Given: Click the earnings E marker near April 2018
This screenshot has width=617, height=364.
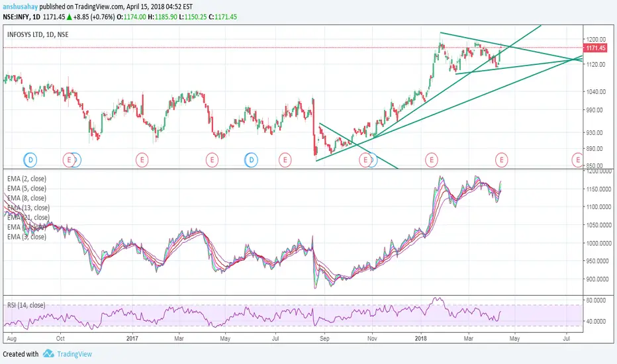Looking at the screenshot, I should click(501, 160).
